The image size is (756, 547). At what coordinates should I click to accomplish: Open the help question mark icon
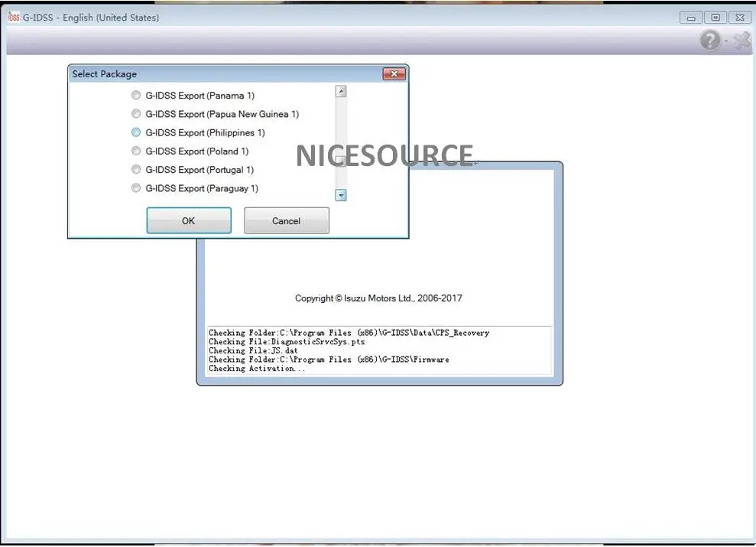[710, 40]
